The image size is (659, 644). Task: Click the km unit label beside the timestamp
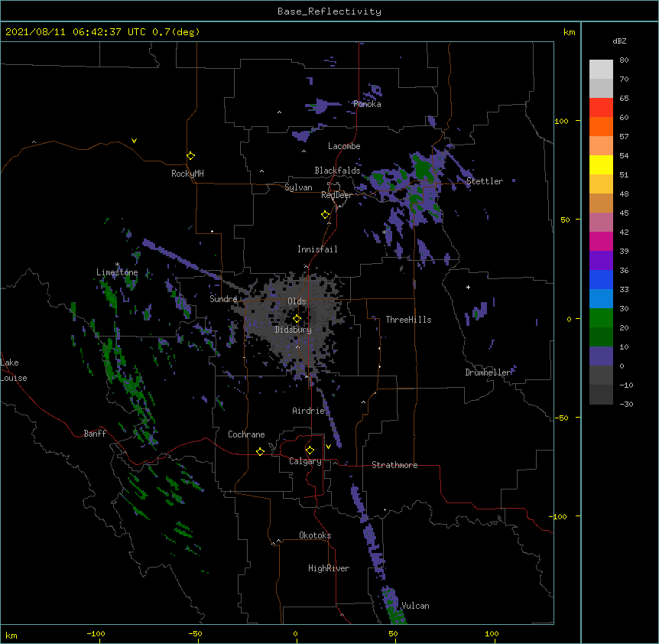pos(569,32)
